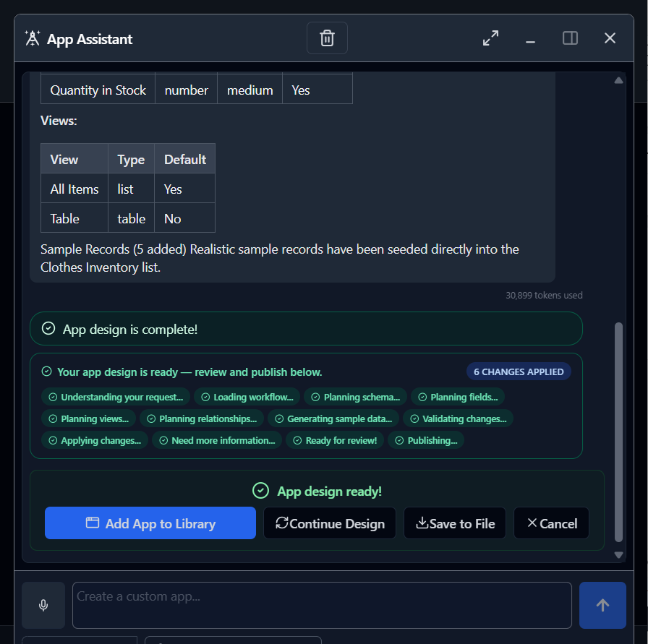
Task: Click the medium cell in the fields table
Action: point(250,90)
